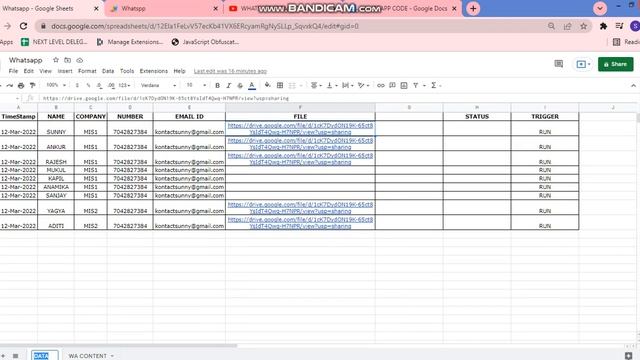
Task: Click the cloud document status icon
Action: tap(80, 60)
